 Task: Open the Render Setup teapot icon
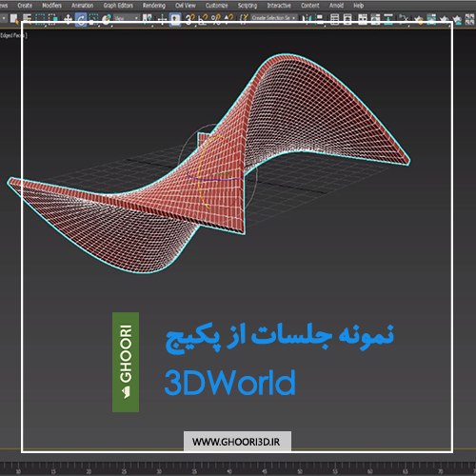(419, 20)
